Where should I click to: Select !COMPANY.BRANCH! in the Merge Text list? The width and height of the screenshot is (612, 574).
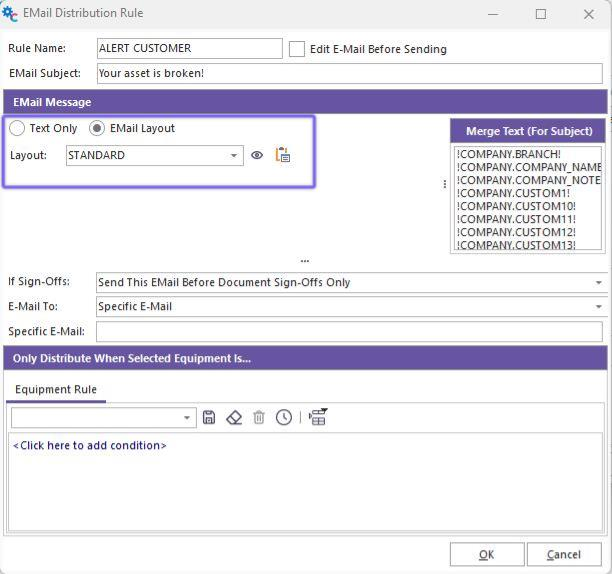click(509, 154)
